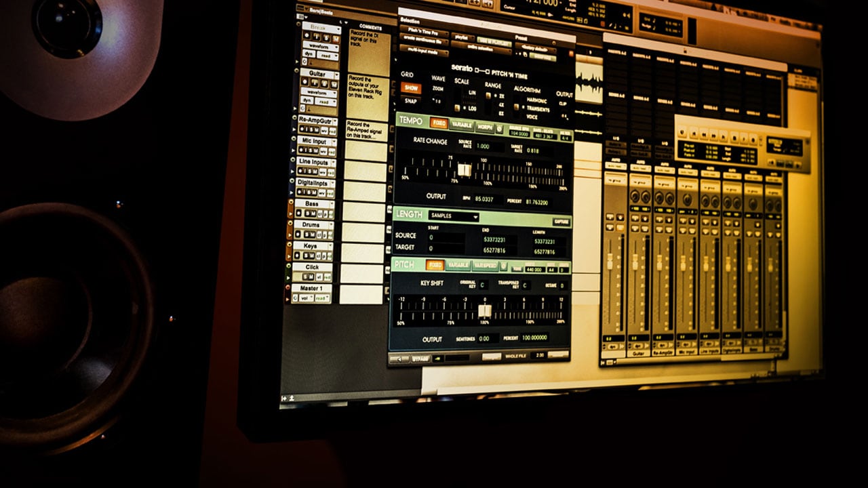Image resolution: width=868 pixels, height=488 pixels.
Task: Open the Break waveform view dropdown
Action: (x=321, y=46)
